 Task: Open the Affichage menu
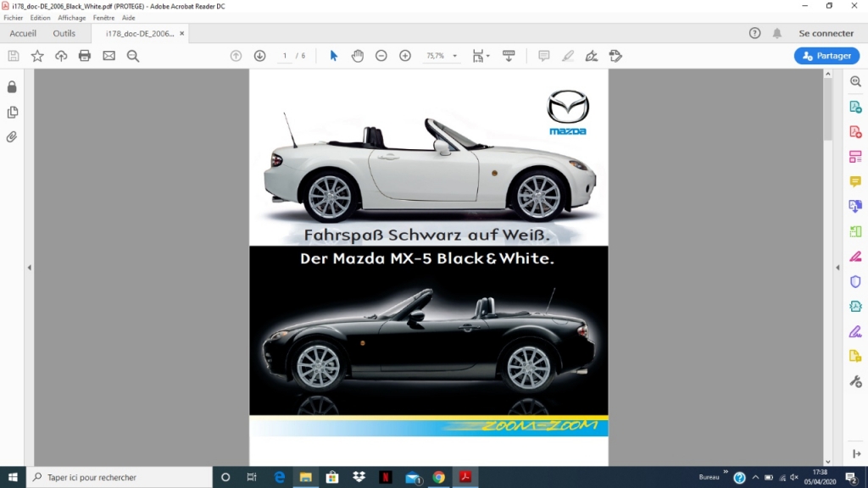[x=72, y=18]
